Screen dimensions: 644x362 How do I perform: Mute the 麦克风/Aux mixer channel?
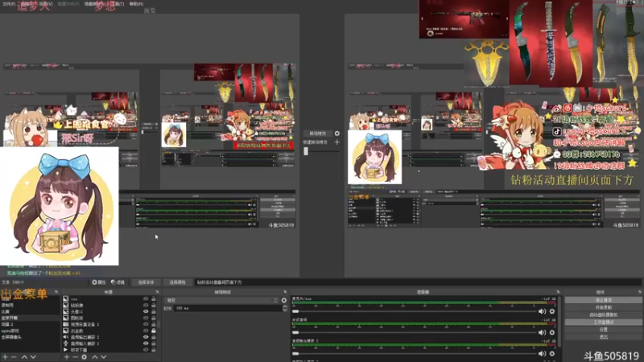tap(542, 311)
